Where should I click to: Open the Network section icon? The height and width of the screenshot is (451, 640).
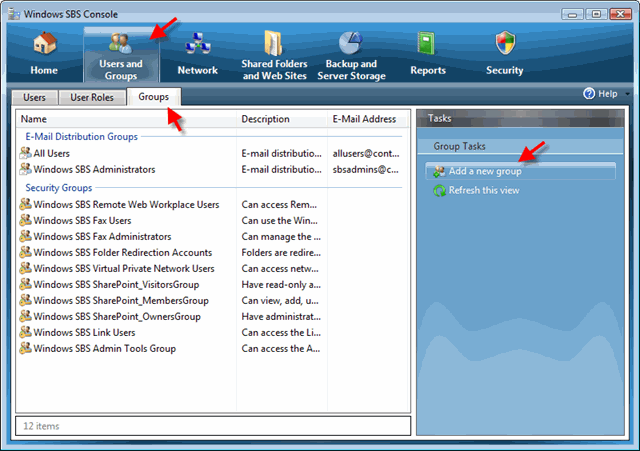coord(198,44)
